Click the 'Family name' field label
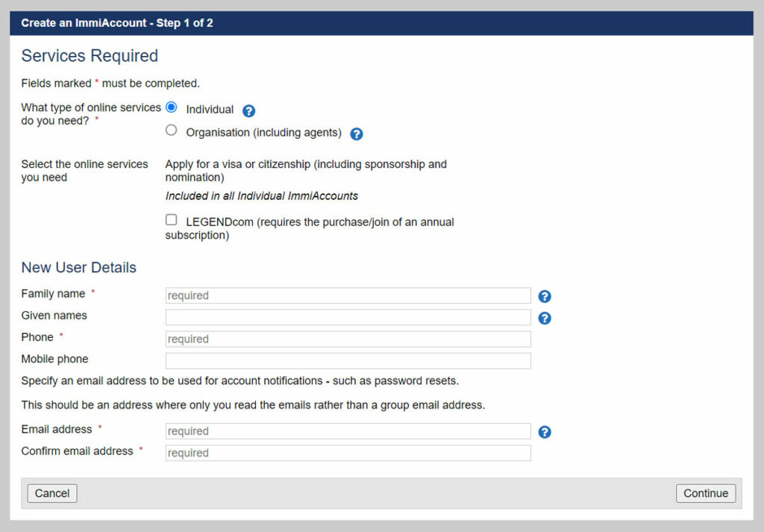Viewport: 764px width, 532px height. tap(53, 294)
